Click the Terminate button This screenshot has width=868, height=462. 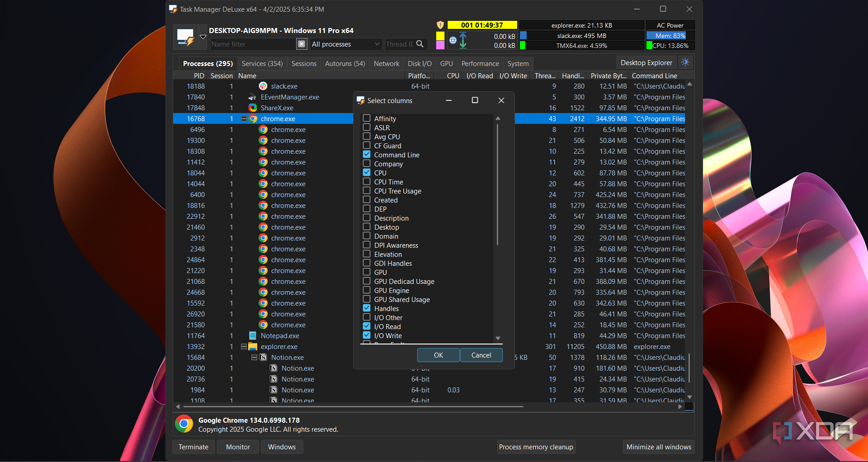click(x=193, y=447)
